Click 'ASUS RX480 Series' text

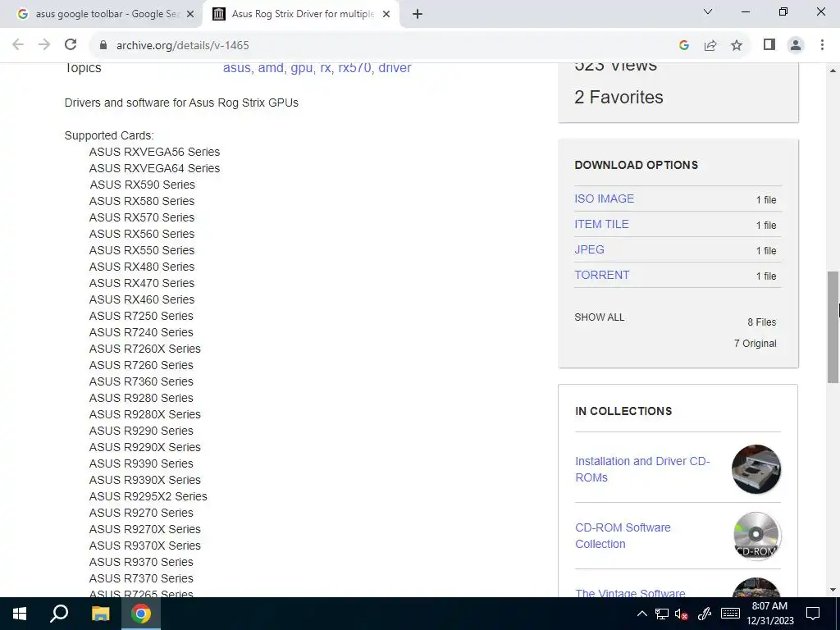point(141,267)
